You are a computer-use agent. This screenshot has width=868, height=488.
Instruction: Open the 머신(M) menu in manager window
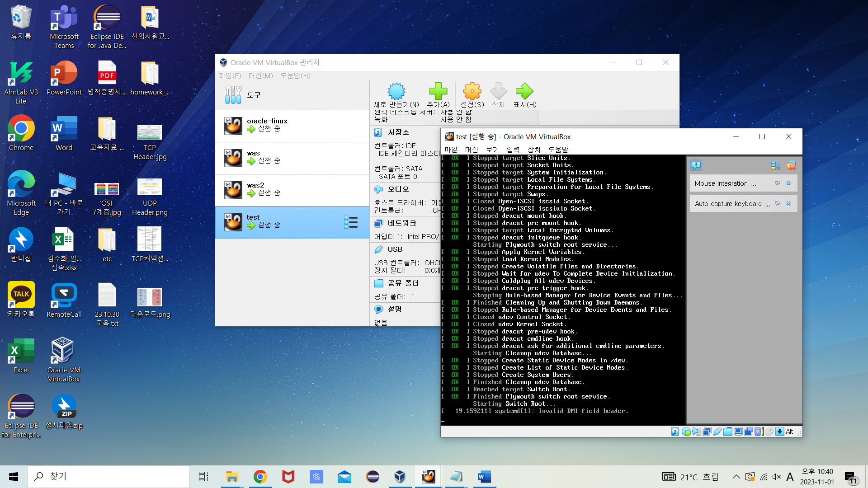pyautogui.click(x=260, y=75)
